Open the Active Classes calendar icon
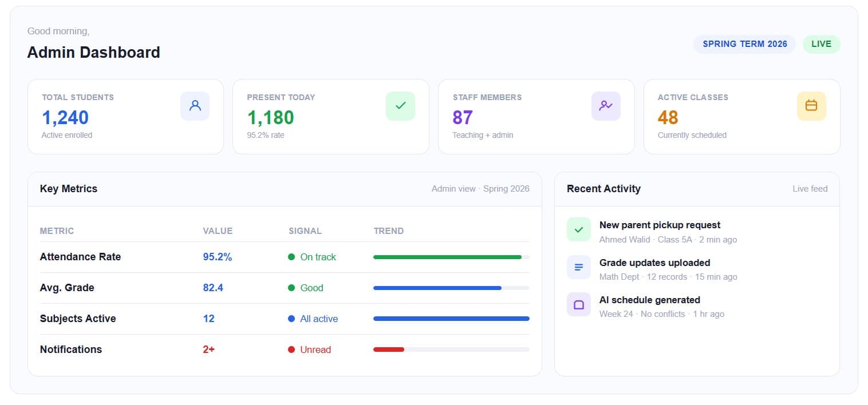 [811, 106]
